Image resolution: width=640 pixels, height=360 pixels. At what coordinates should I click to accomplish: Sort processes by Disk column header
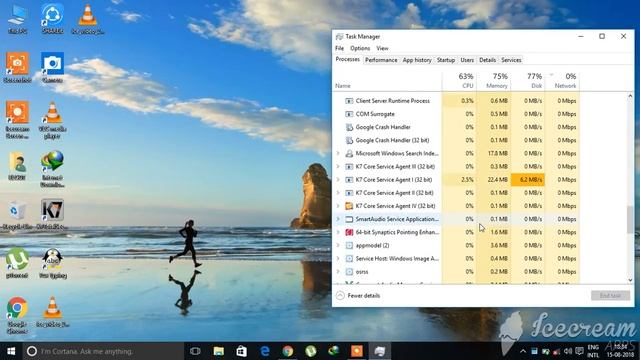[527, 81]
